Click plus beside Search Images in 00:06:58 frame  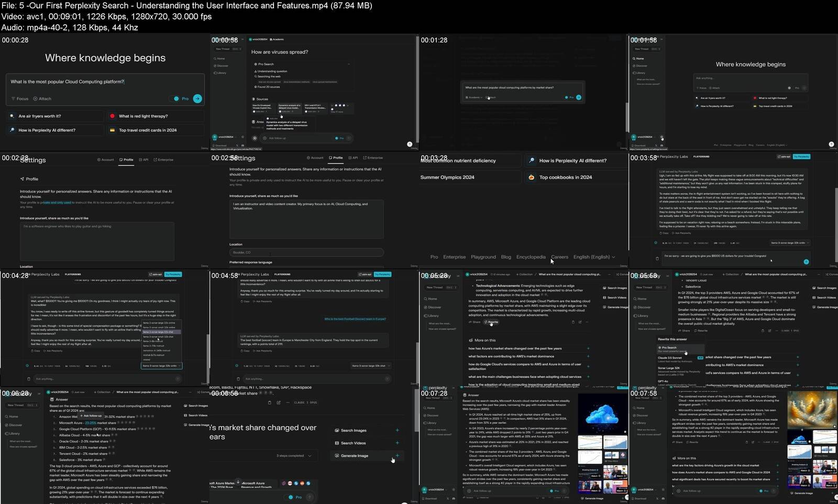397,430
